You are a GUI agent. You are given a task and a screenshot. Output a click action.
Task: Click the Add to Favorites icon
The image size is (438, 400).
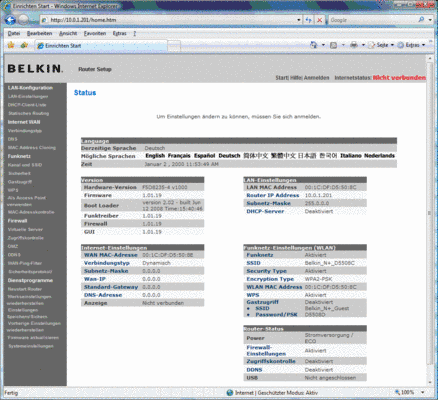tap(24, 45)
